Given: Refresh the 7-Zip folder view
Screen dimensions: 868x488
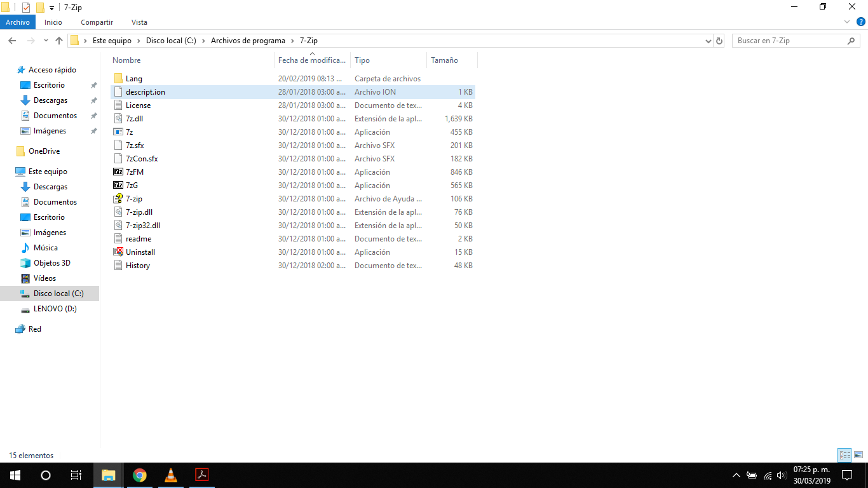Looking at the screenshot, I should [719, 41].
